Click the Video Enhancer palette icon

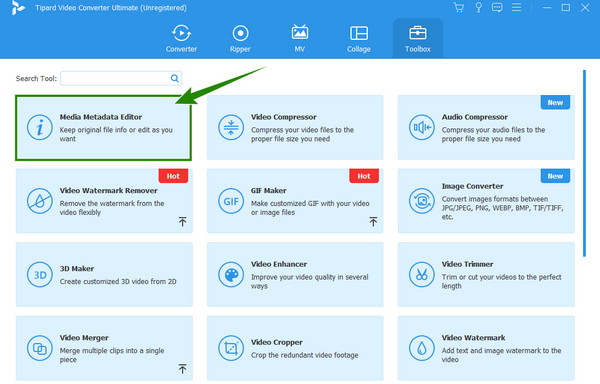231,275
